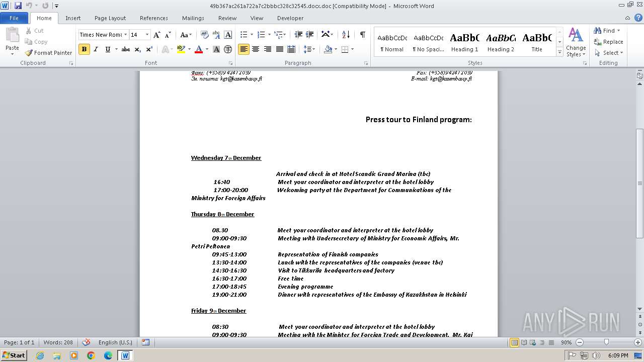
Task: Click text highlight color button
Action: pyautogui.click(x=180, y=49)
